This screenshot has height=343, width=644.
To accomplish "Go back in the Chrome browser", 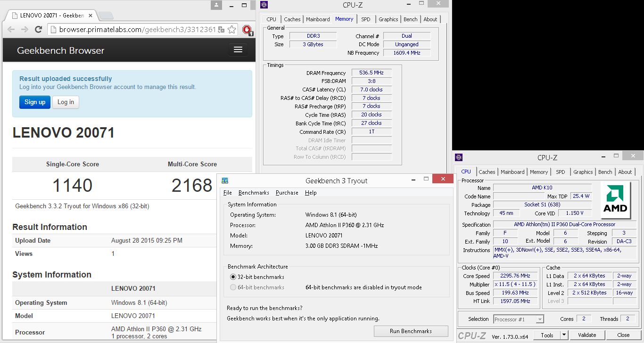I will [x=11, y=29].
